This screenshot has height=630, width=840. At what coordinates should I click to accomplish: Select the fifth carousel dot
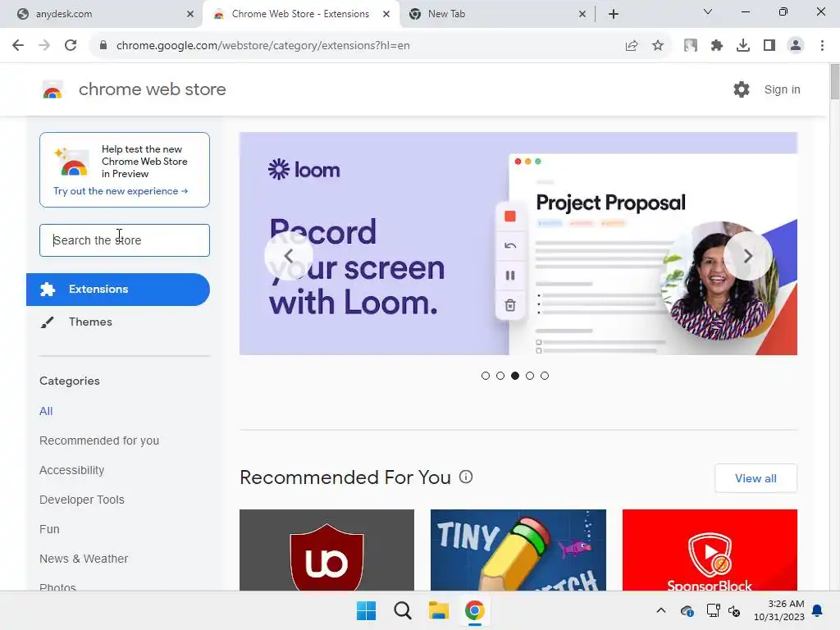(545, 376)
